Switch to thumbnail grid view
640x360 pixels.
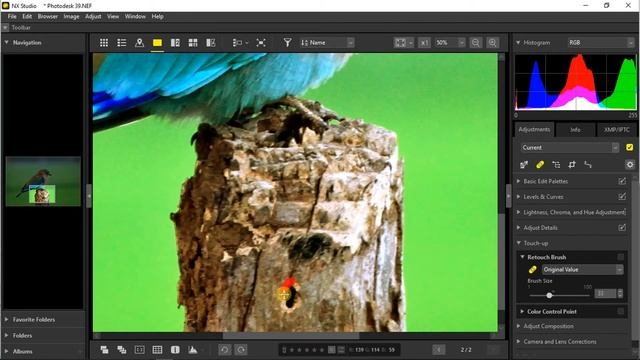coord(104,42)
